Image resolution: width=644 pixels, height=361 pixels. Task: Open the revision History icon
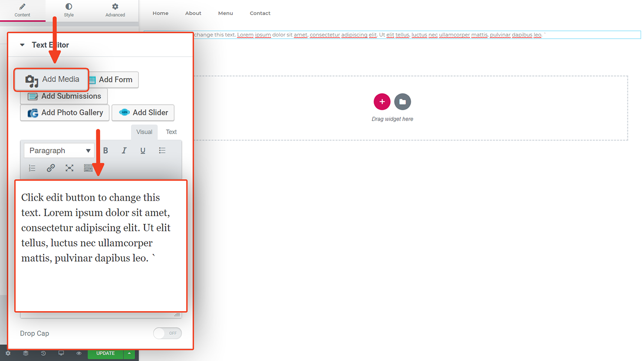[x=43, y=353]
